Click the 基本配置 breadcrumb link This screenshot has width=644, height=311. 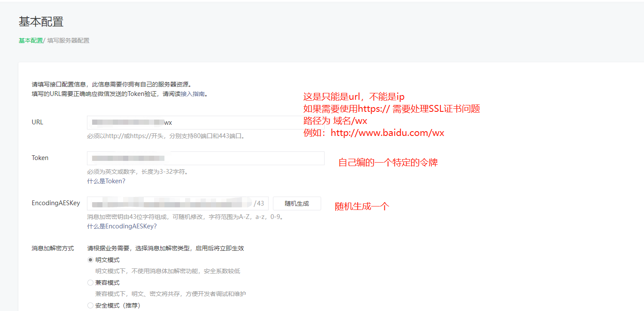[x=31, y=40]
